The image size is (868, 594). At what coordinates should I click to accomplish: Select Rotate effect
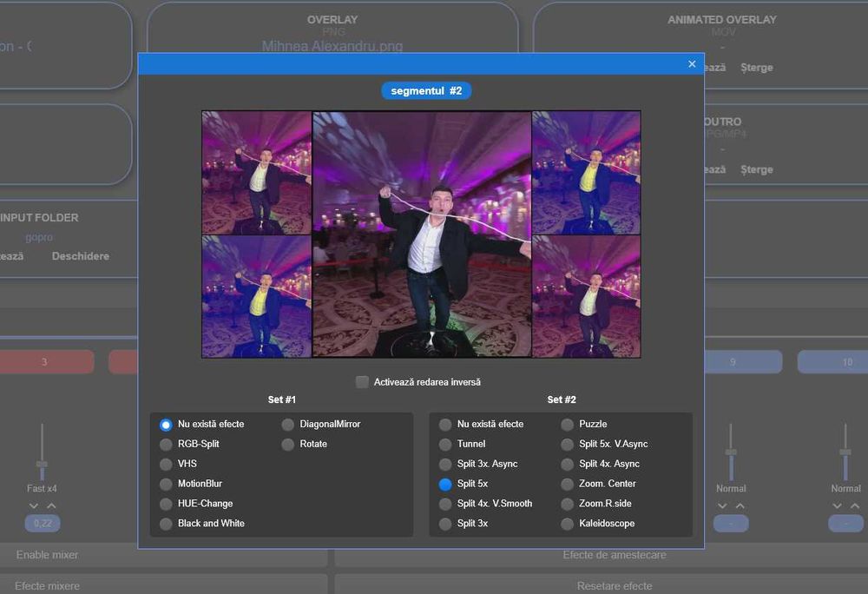287,445
